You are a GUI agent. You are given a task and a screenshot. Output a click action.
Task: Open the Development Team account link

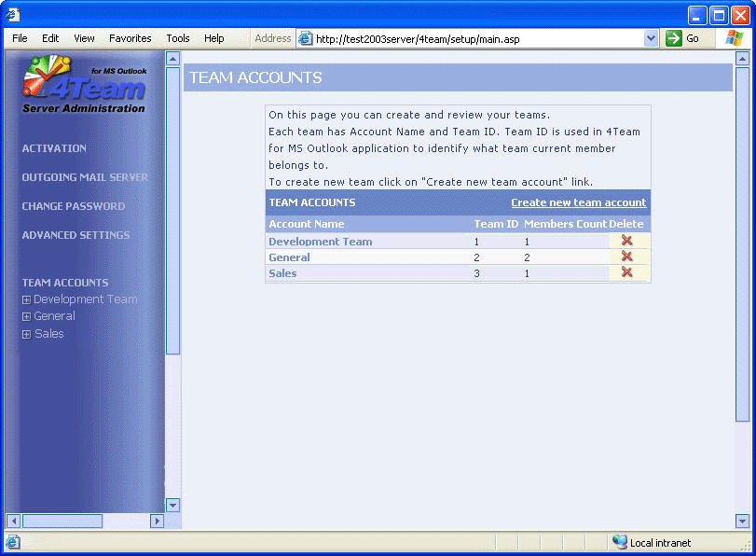point(320,242)
